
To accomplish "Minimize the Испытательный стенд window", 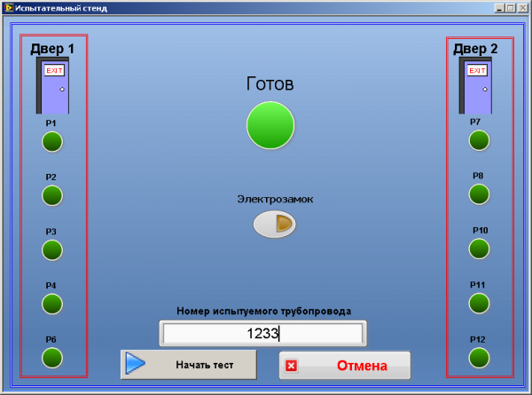I will click(498, 8).
